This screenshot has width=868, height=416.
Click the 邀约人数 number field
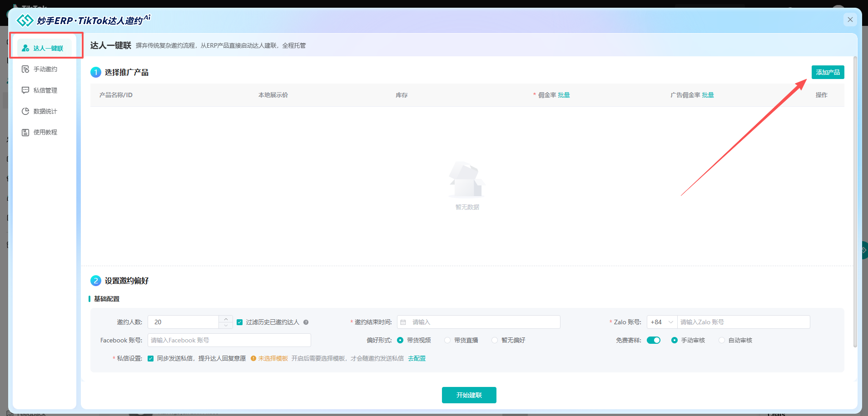[183, 322]
